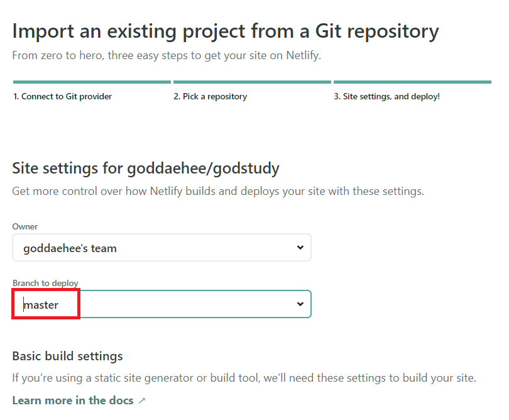Viewport: 509px width, 420px height.
Task: Open the 'Learn more in the docs' link
Action: [73, 401]
